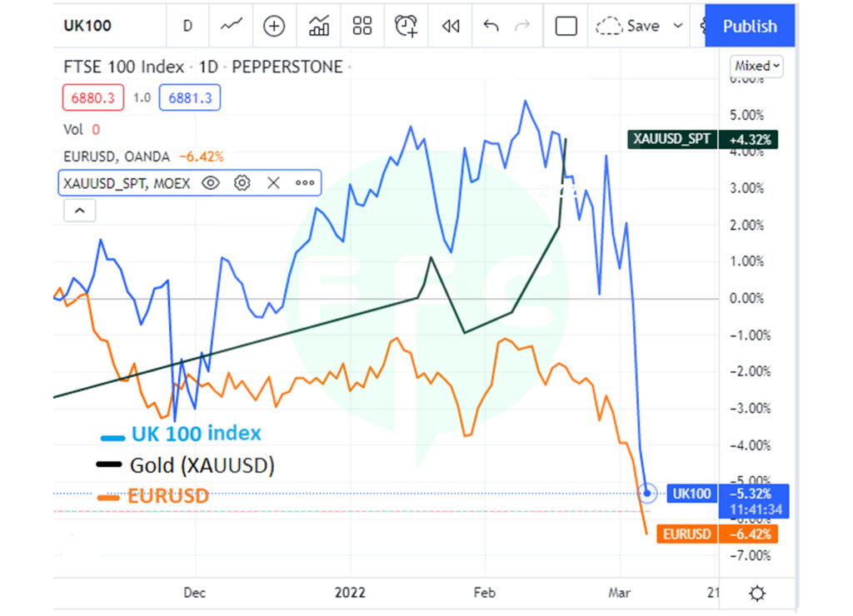Remove XAUUSD_SPT using the X icon
The width and height of the screenshot is (853, 616).
(273, 183)
